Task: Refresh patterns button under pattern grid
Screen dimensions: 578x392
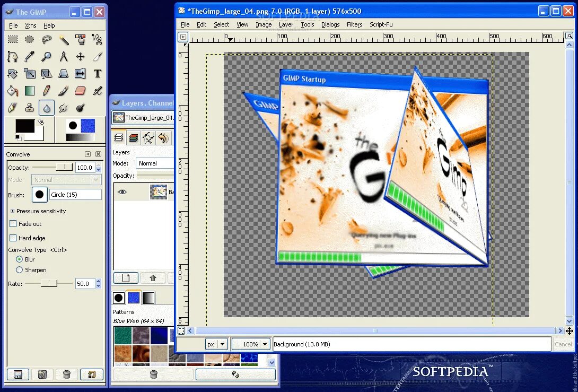Action: pyautogui.click(x=235, y=374)
